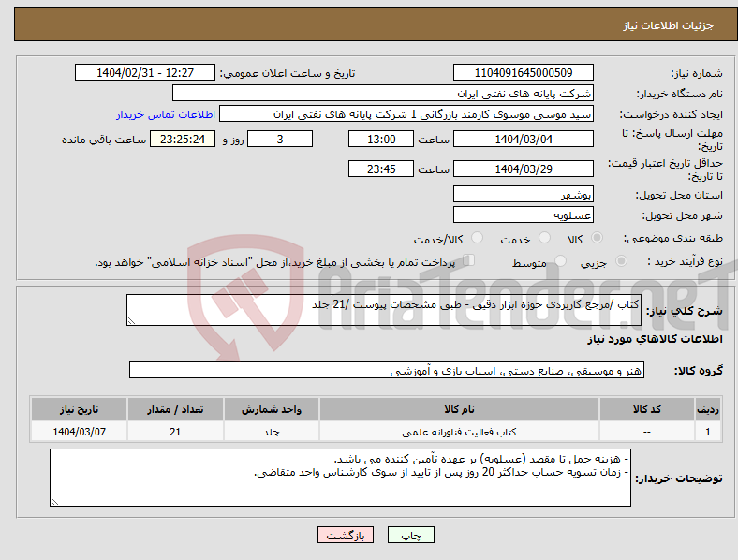Select the متوسط purchase type radio
Screen dimensions: 738x560
(561, 260)
